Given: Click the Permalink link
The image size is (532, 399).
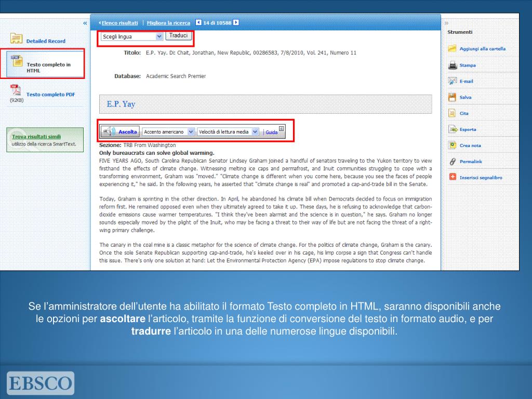Looking at the screenshot, I should click(471, 162).
